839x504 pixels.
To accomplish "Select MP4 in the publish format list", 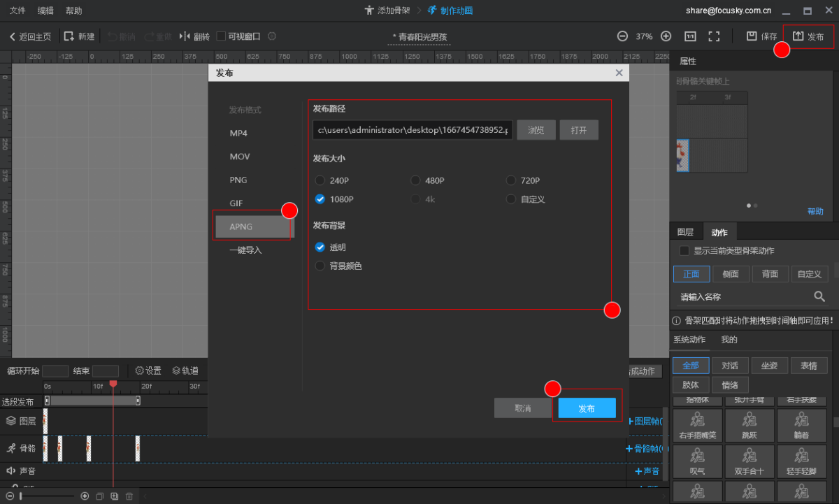I will tap(238, 134).
